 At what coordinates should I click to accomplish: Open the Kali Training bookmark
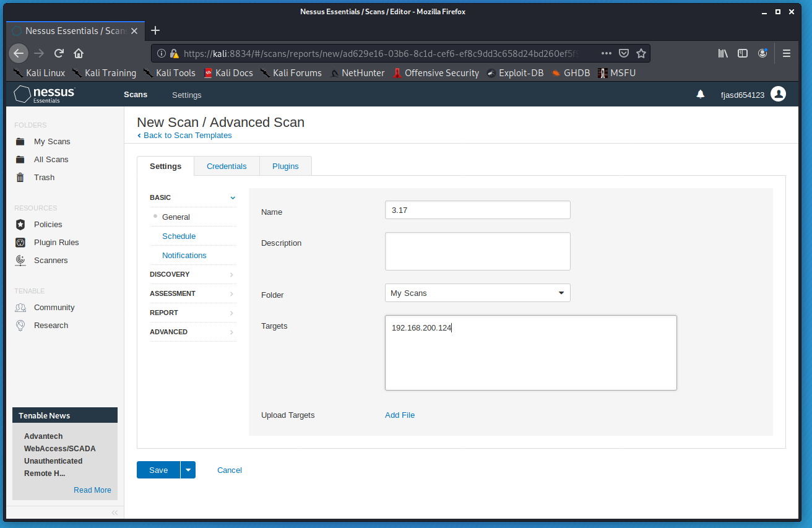tap(104, 73)
